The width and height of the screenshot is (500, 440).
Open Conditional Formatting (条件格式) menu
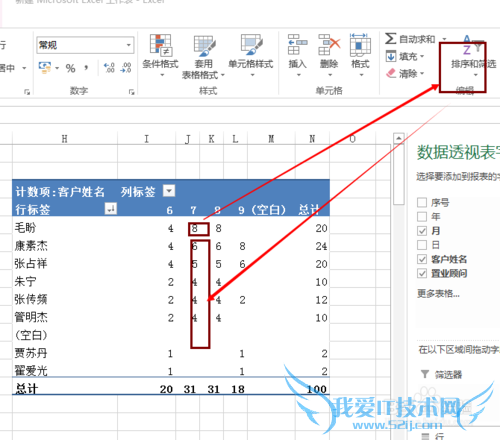point(160,55)
